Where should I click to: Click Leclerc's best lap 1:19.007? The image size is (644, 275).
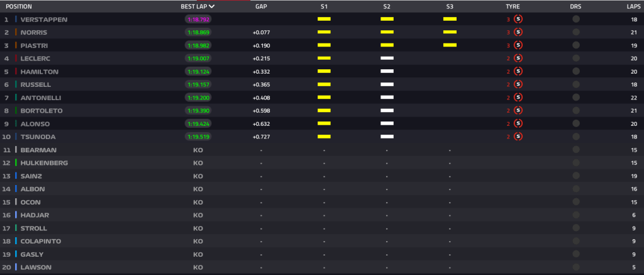(198, 59)
